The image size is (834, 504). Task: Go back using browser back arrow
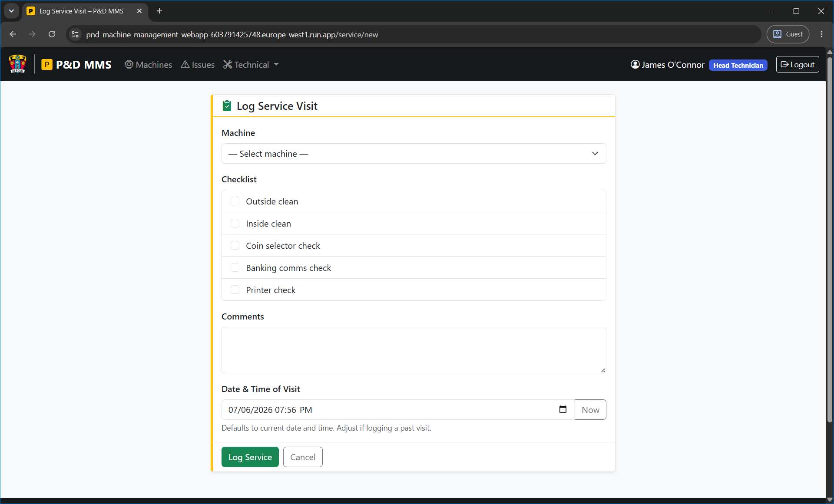13,34
